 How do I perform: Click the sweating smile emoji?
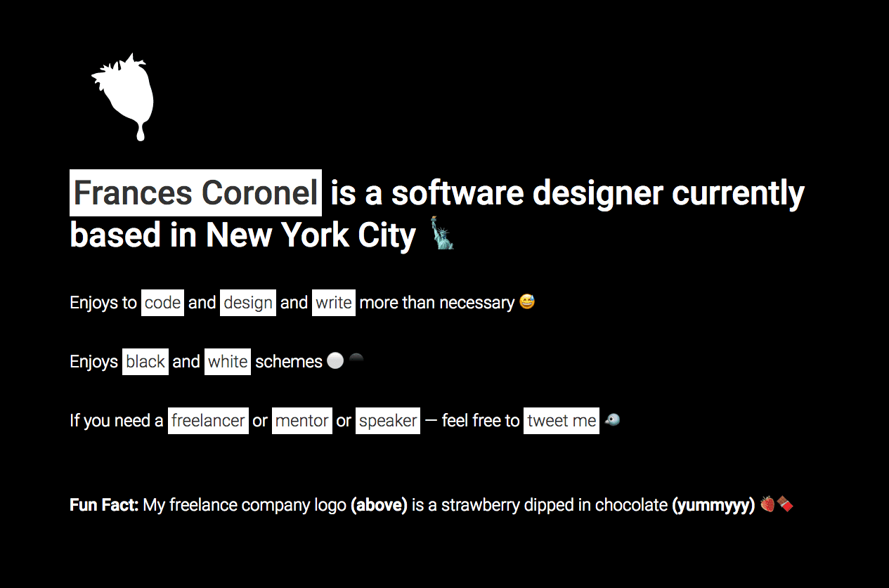click(x=527, y=302)
